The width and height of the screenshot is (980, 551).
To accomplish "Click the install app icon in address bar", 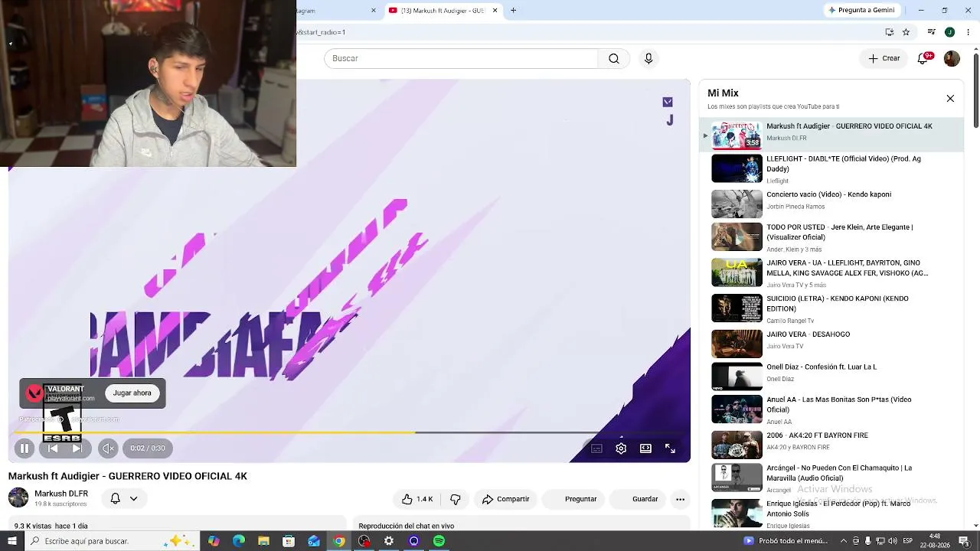I will (x=889, y=32).
